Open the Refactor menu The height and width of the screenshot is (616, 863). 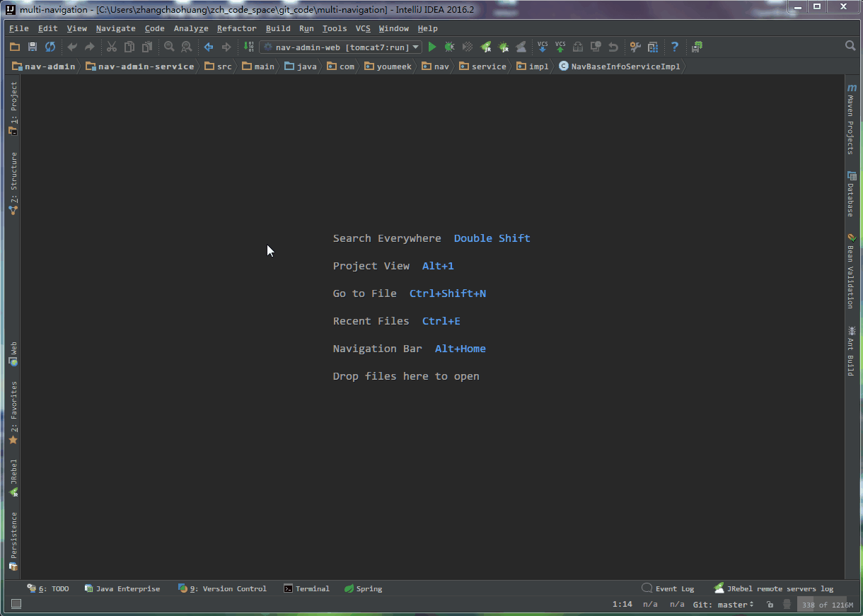pyautogui.click(x=236, y=28)
